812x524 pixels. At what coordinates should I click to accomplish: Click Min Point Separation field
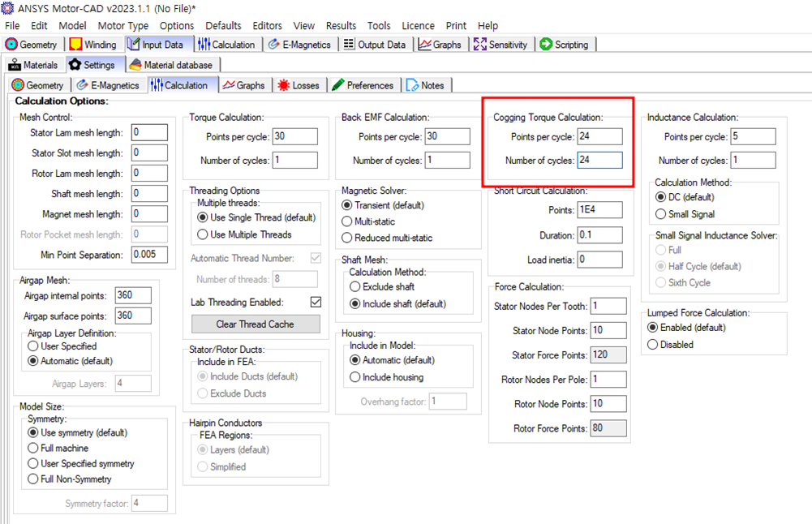[149, 255]
